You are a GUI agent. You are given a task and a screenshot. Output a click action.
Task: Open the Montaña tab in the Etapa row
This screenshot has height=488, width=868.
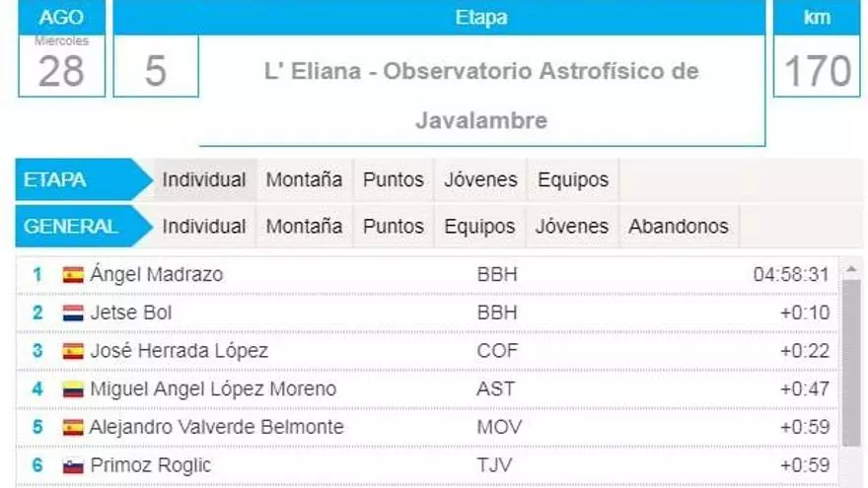coord(304,179)
